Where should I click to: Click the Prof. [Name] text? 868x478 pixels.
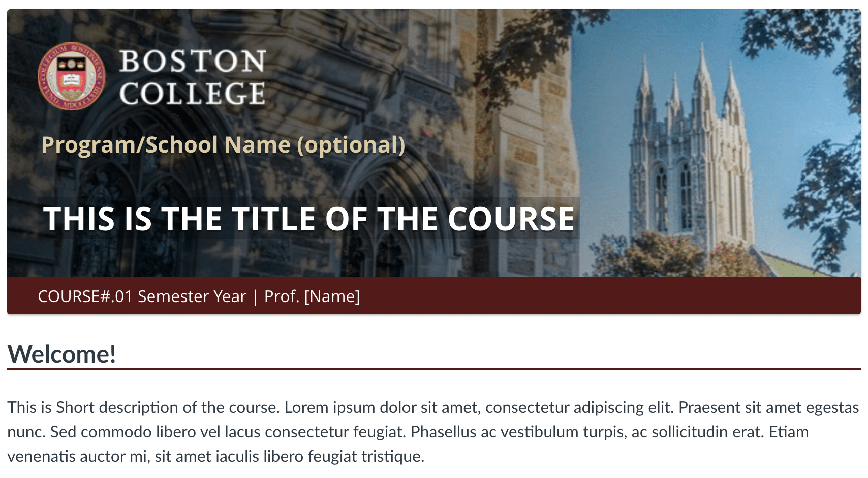312,296
